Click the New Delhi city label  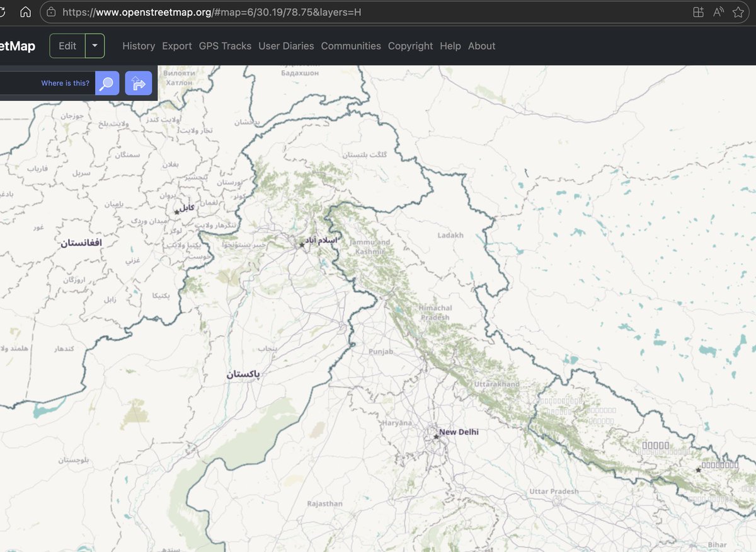coord(459,432)
